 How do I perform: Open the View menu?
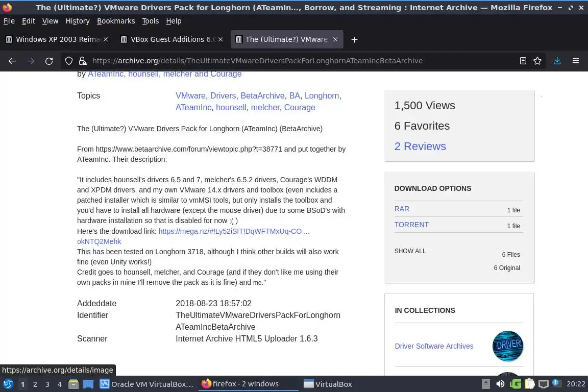tap(50, 21)
